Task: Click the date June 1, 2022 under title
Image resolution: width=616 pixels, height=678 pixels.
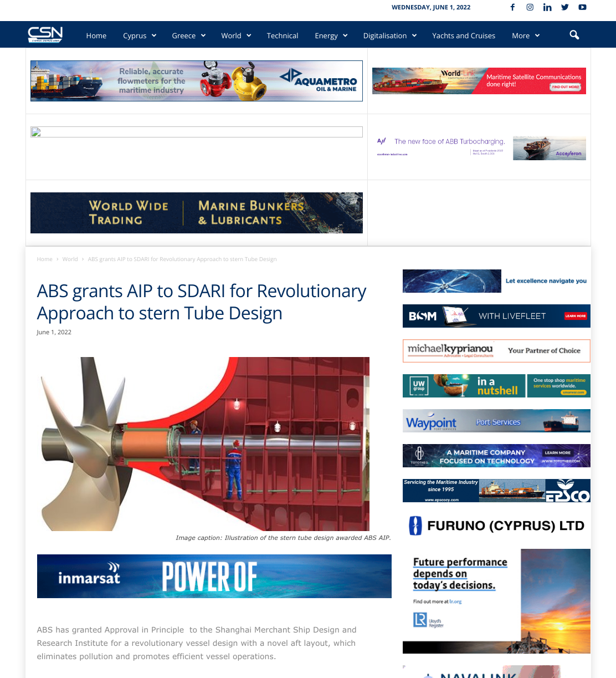Action: (54, 332)
